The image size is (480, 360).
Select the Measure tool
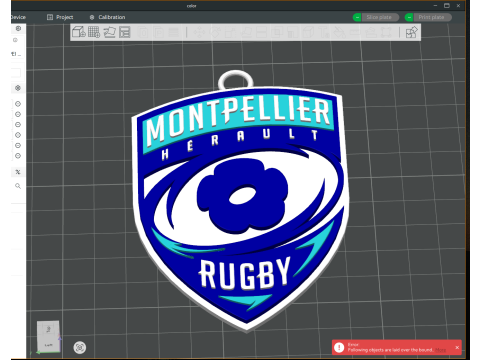coord(355,32)
